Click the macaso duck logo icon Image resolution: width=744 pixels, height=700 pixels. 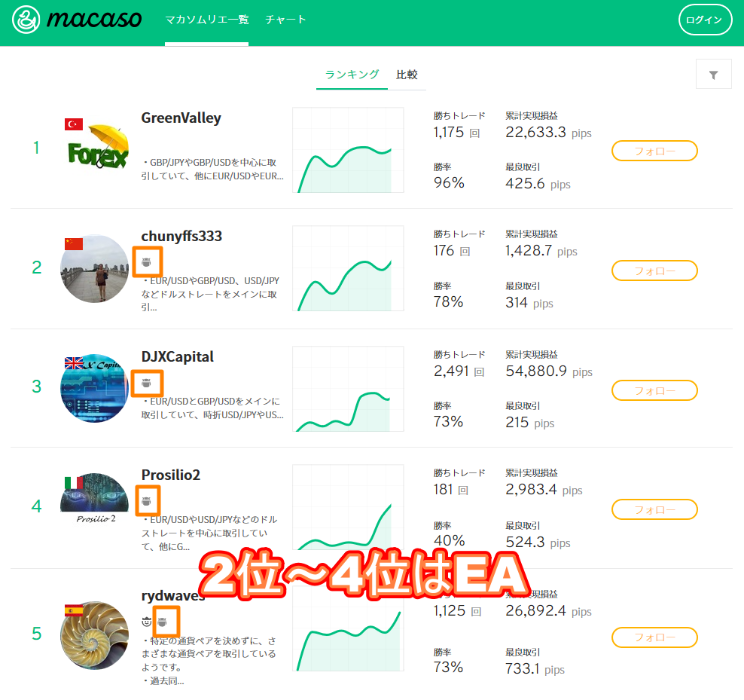click(26, 20)
